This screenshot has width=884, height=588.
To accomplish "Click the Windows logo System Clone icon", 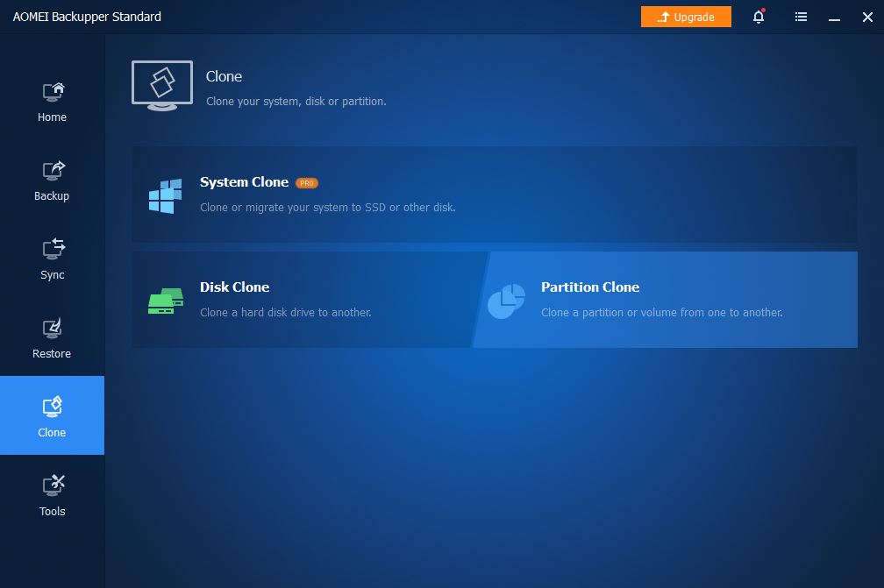I will (x=165, y=196).
